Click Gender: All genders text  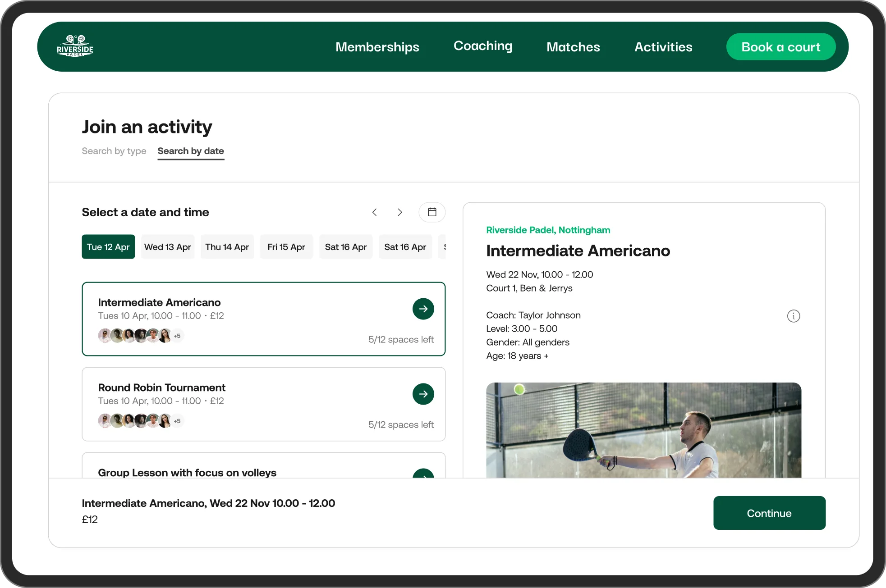(x=528, y=342)
